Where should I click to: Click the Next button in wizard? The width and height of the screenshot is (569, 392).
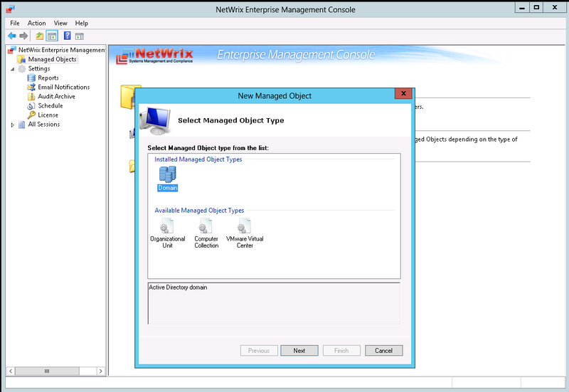point(299,351)
